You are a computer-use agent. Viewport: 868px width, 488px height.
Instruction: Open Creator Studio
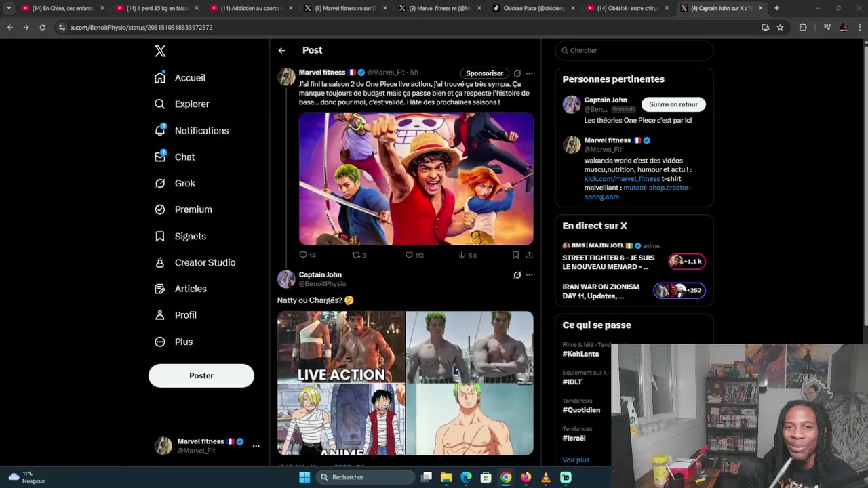(x=195, y=262)
